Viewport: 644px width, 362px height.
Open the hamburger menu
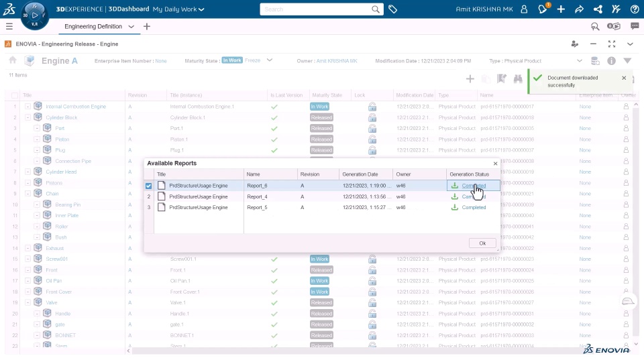pyautogui.click(x=9, y=26)
